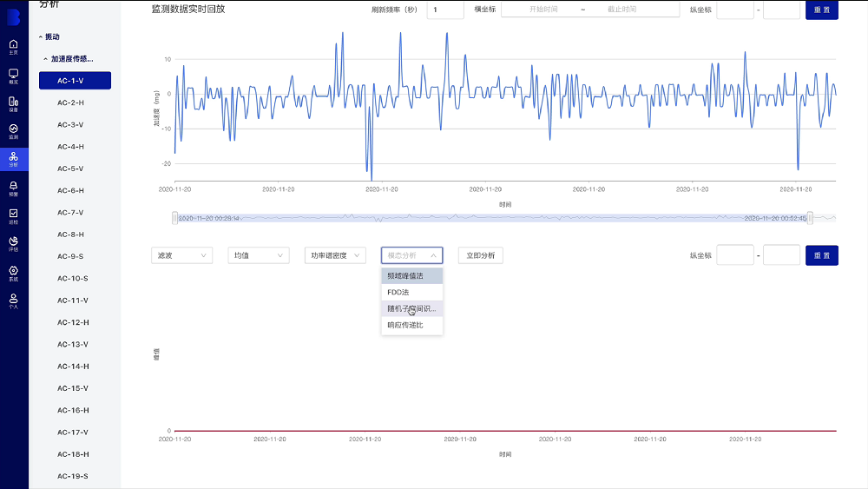Open the 个人 profile icon
This screenshot has height=489, width=868.
coord(13,300)
